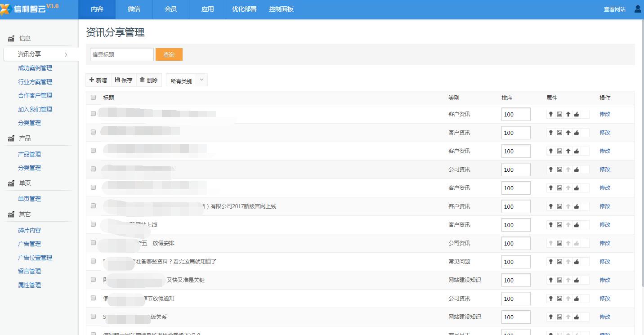Set the top (up arrow) attribute on the third row
The image size is (644, 335).
(x=568, y=151)
